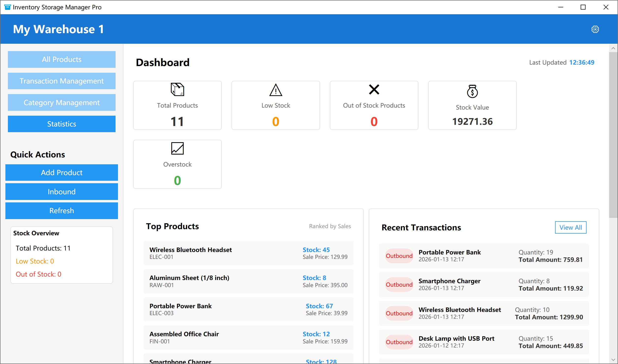Click the Low Stock warning triangle icon
Screen dimensions: 618x364
pos(276,90)
